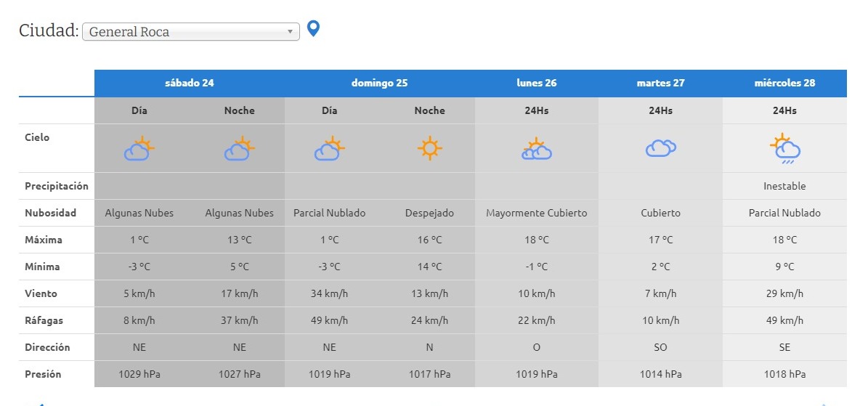This screenshot has width=868, height=406.
Task: Click the sunny icon for domingo Noche
Action: 429,149
